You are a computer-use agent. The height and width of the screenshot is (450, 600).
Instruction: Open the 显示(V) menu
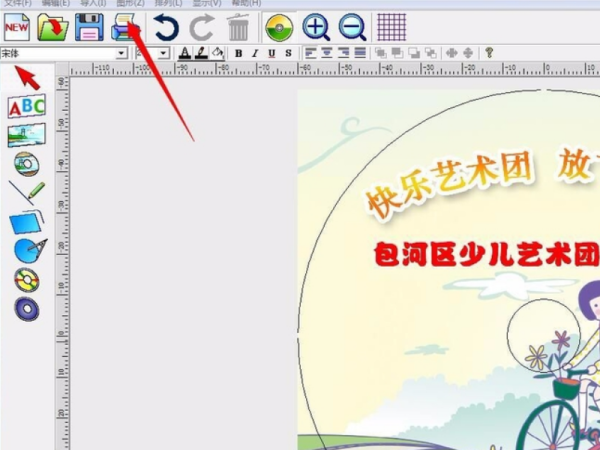[207, 3]
